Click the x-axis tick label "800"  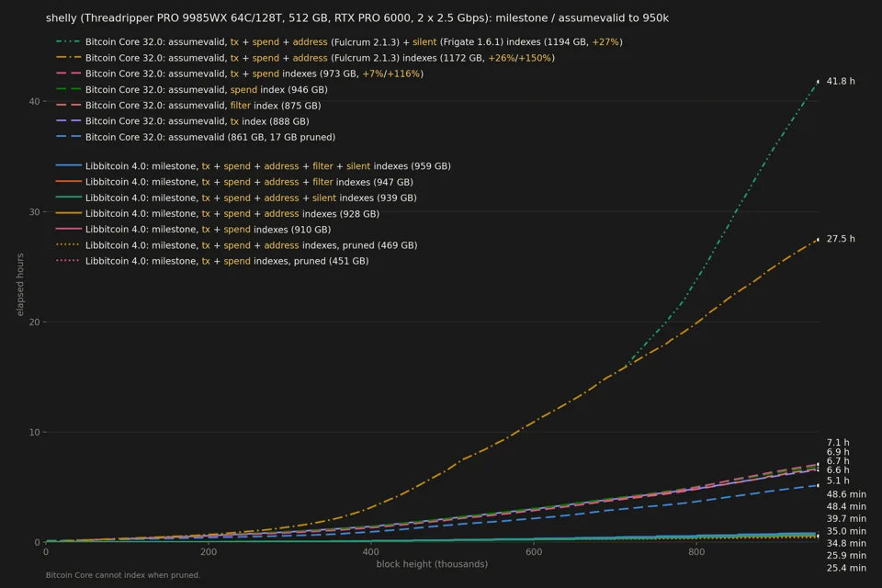pos(696,552)
